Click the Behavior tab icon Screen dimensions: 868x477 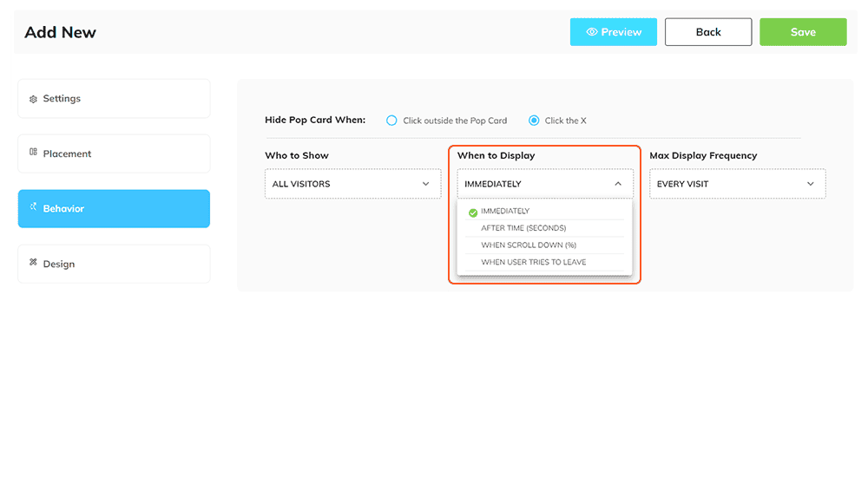coord(33,206)
